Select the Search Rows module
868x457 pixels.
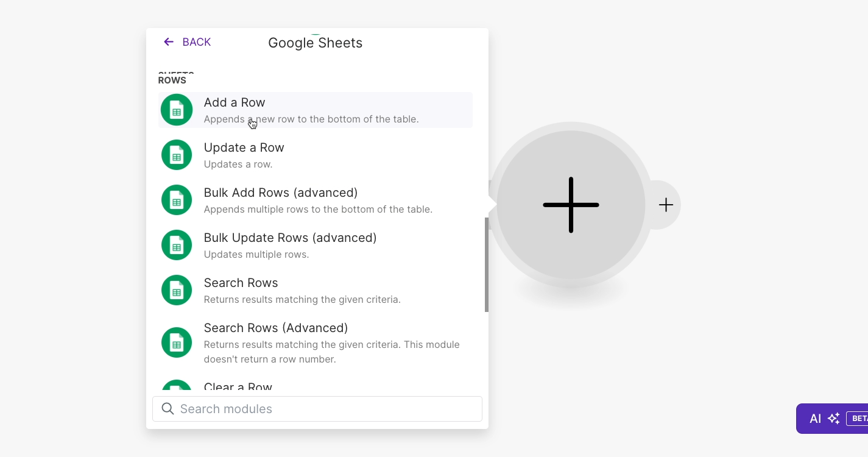click(316, 290)
